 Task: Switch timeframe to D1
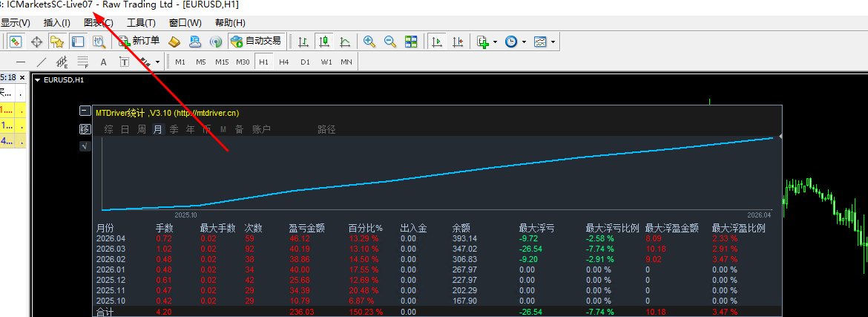coord(305,62)
